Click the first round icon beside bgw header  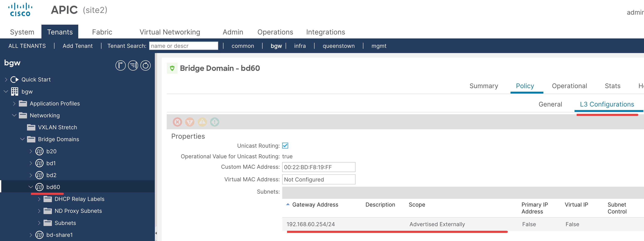click(x=121, y=66)
